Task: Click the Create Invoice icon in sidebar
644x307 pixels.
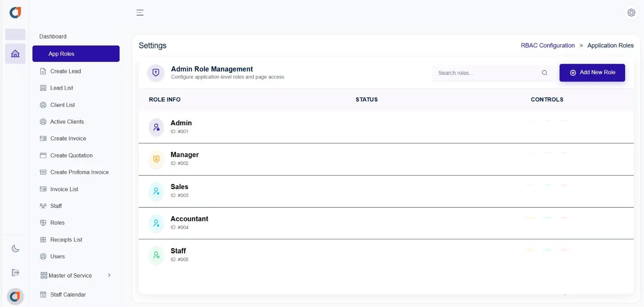Action: (43, 138)
